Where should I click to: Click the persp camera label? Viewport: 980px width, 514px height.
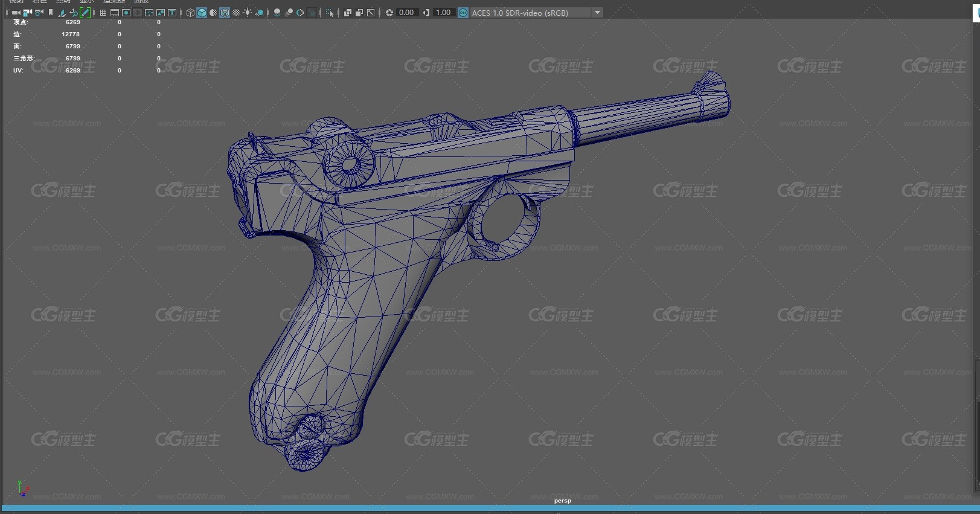coord(563,501)
